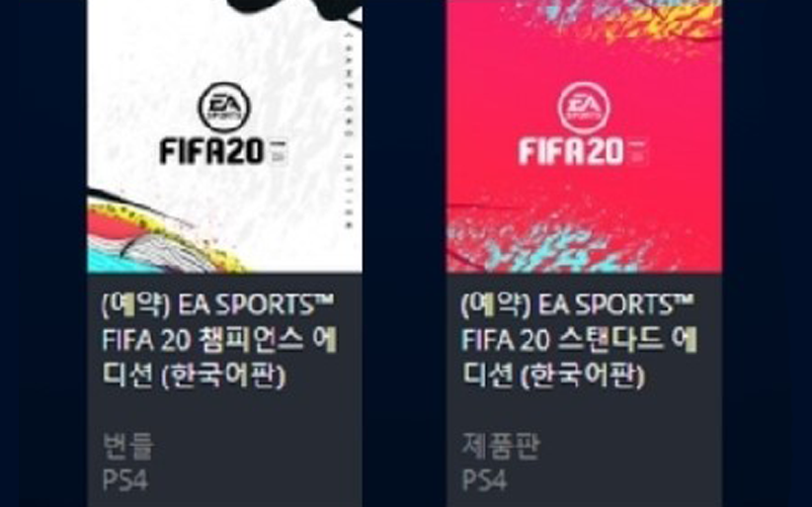Click the vertical Champions Edition text on white cover

[x=350, y=129]
